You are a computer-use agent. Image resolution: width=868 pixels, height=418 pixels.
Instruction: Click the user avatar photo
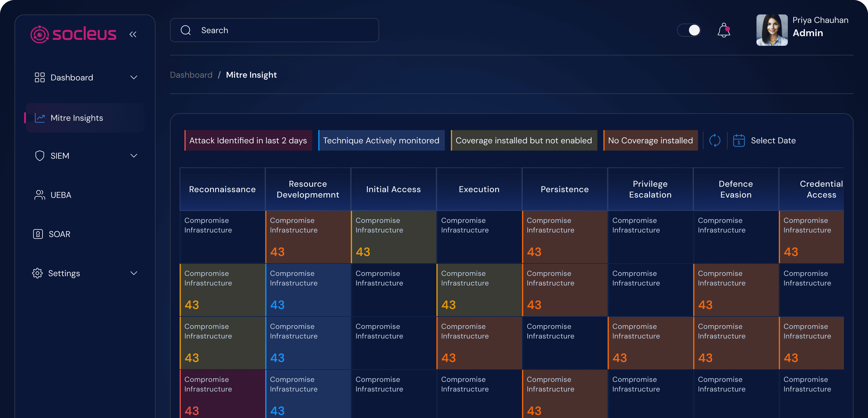tap(772, 30)
